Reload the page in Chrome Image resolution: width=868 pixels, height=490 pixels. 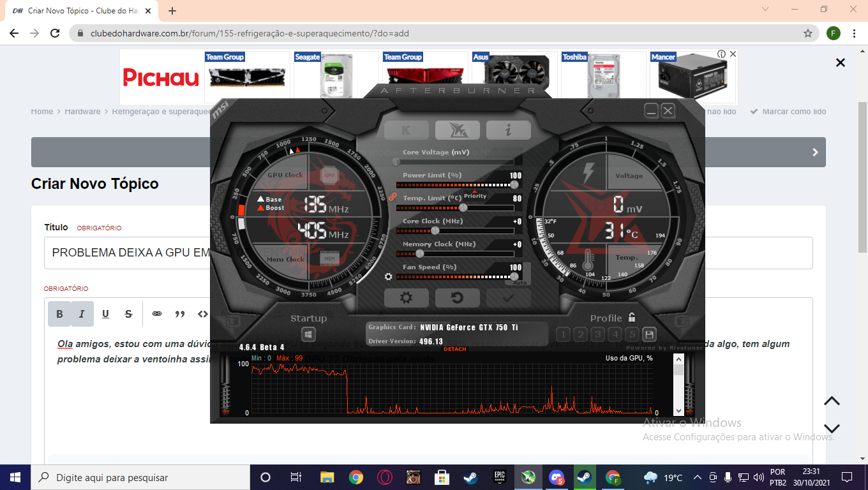(55, 33)
